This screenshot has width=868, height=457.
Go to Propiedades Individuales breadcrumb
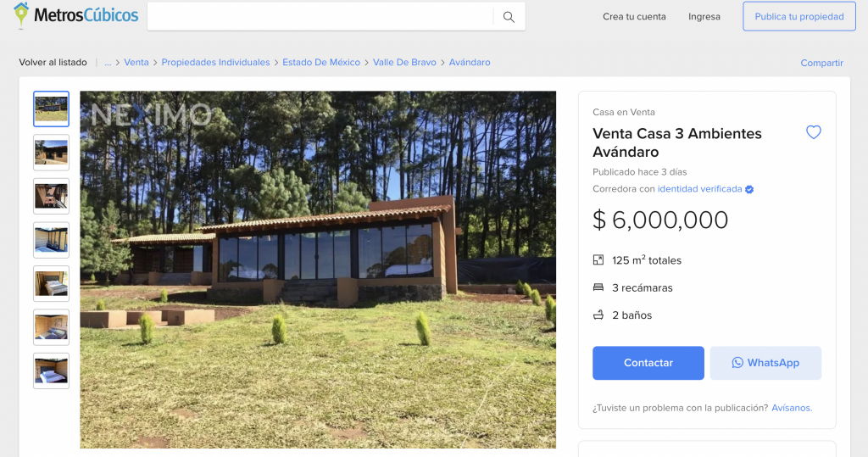click(215, 63)
